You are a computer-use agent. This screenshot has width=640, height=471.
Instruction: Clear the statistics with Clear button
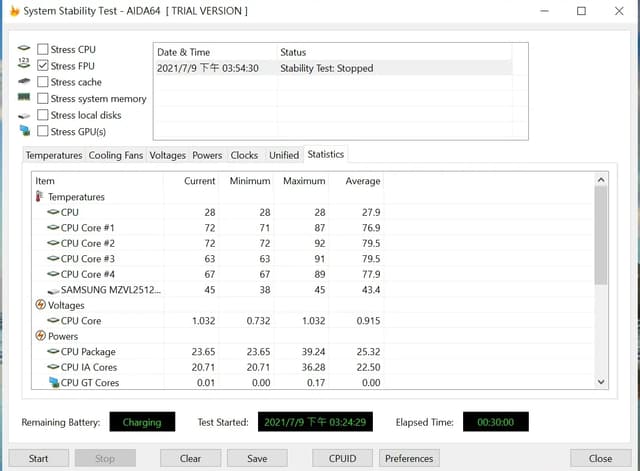point(190,458)
